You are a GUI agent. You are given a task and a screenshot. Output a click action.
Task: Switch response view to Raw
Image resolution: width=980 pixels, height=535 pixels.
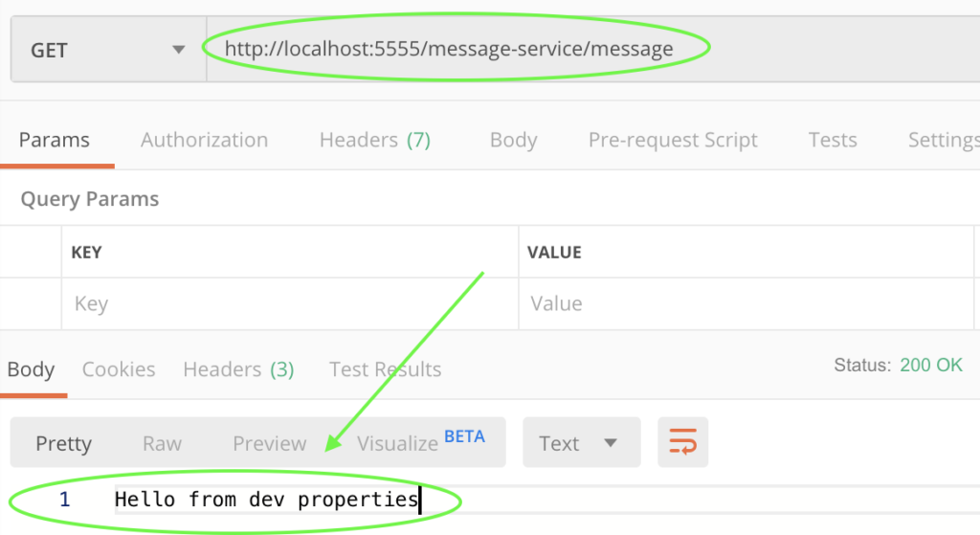162,443
